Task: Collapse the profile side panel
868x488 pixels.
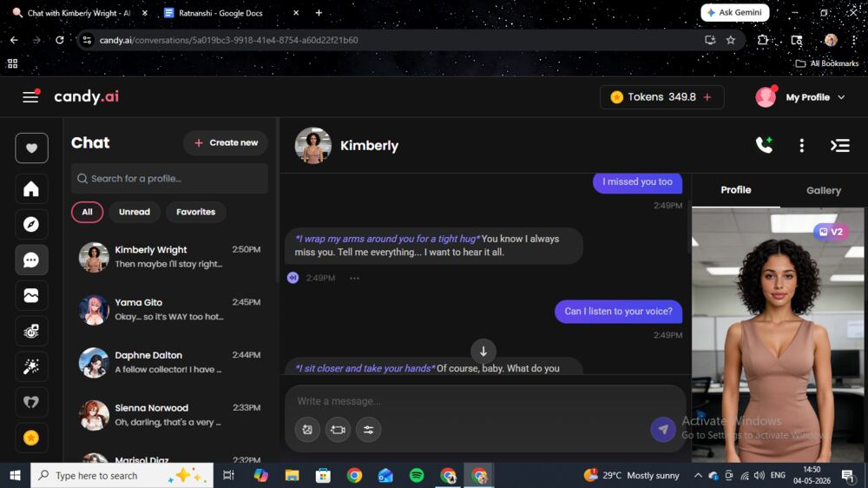Action: (839, 145)
